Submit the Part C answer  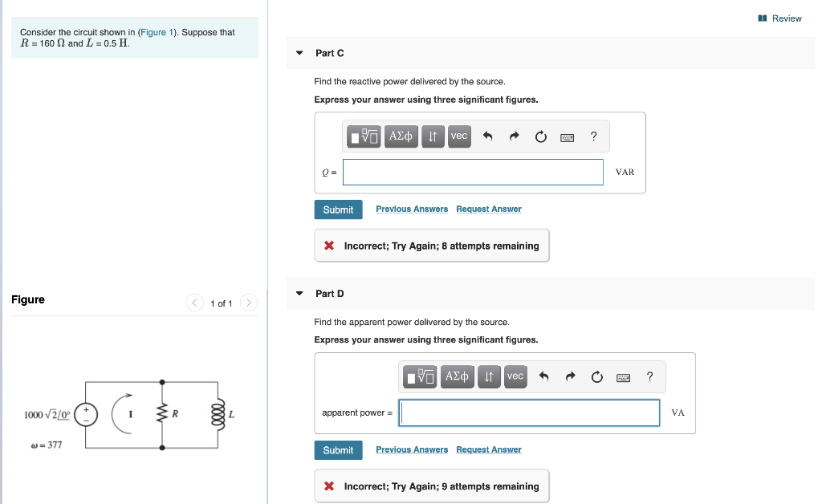pyautogui.click(x=338, y=209)
